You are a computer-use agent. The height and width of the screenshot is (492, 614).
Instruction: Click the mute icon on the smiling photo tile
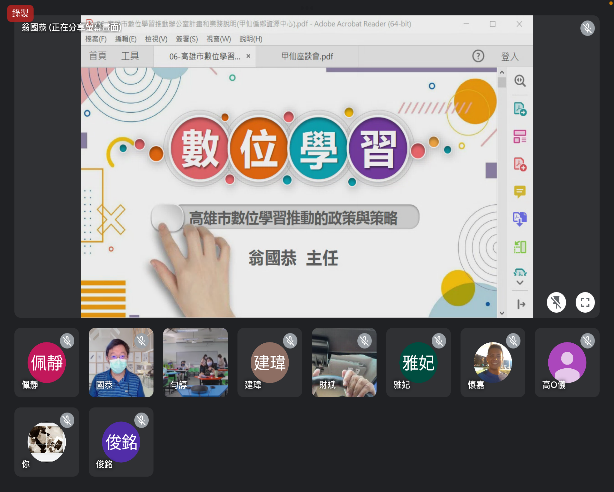513,341
